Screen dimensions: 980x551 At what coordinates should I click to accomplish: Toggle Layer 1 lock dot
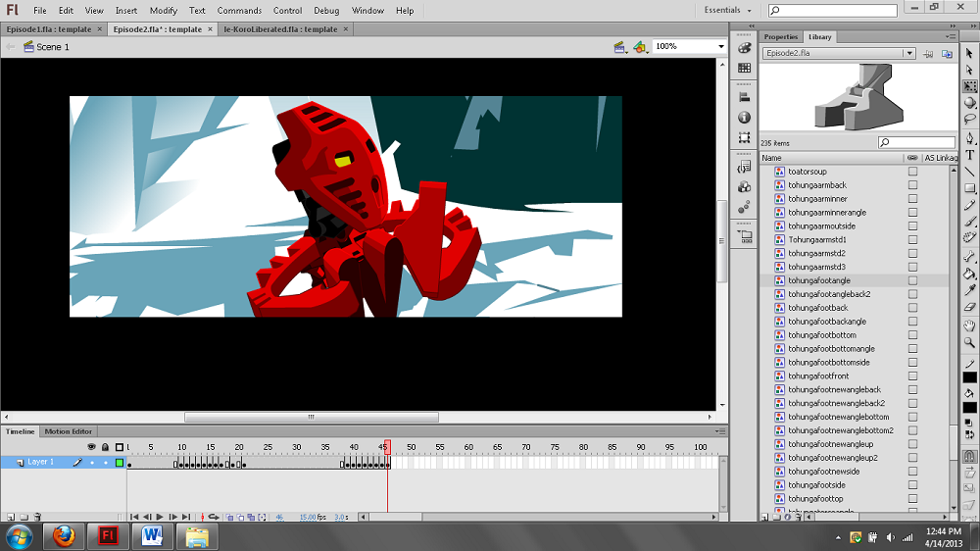(106, 463)
